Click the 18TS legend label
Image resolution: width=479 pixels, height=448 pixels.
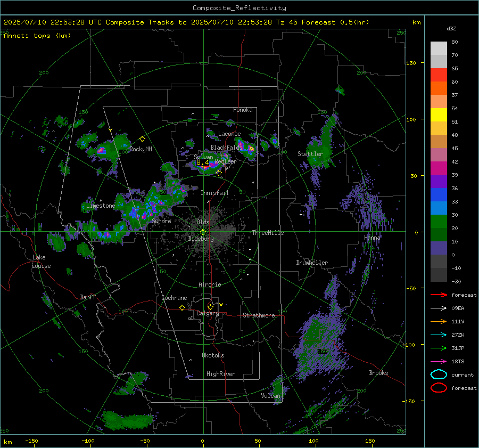(458, 362)
